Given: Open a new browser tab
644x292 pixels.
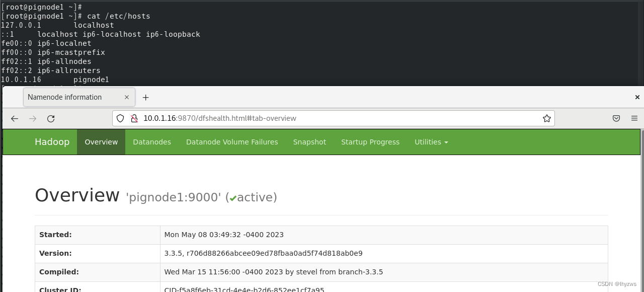Looking at the screenshot, I should pos(146,97).
